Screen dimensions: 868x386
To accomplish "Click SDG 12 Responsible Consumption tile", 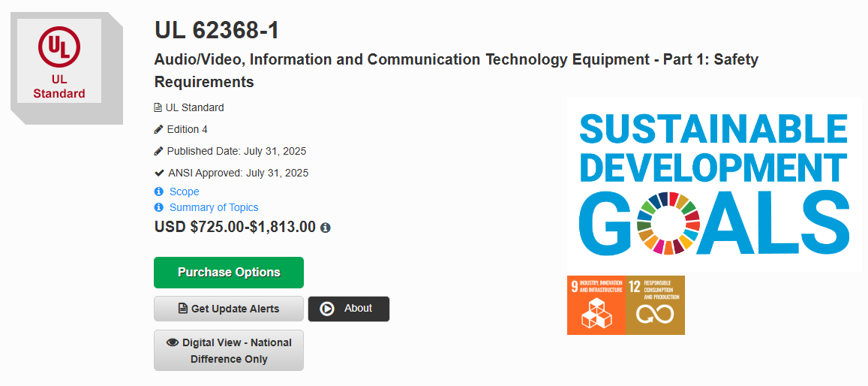I will coord(656,305).
